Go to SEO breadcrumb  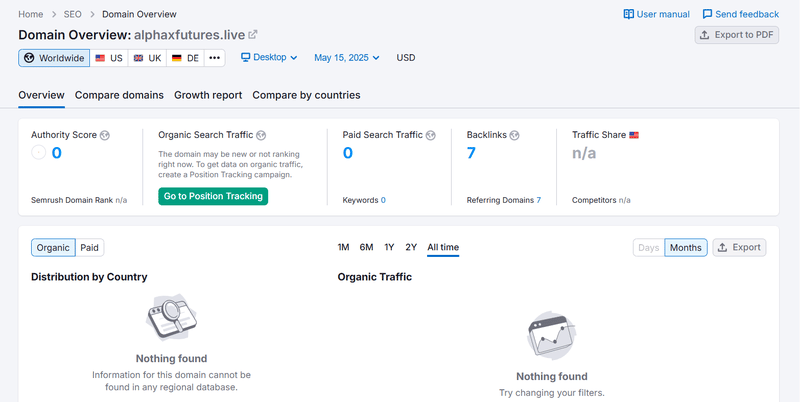click(x=72, y=14)
